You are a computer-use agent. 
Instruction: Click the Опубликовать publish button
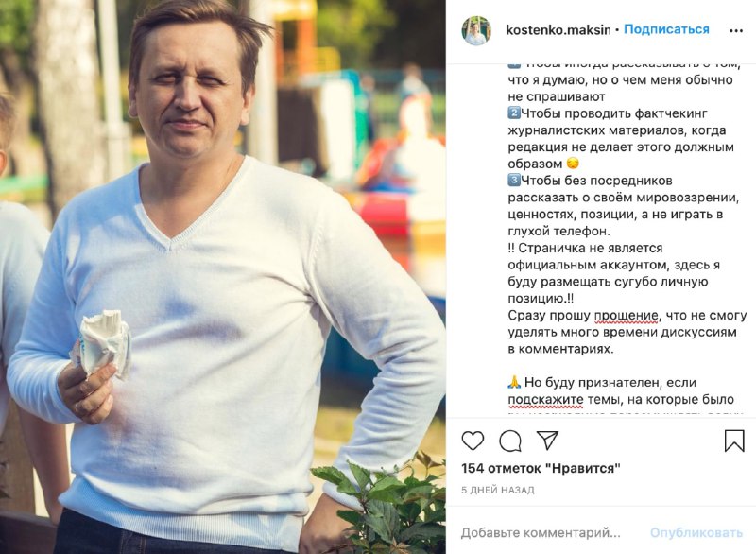tap(696, 533)
